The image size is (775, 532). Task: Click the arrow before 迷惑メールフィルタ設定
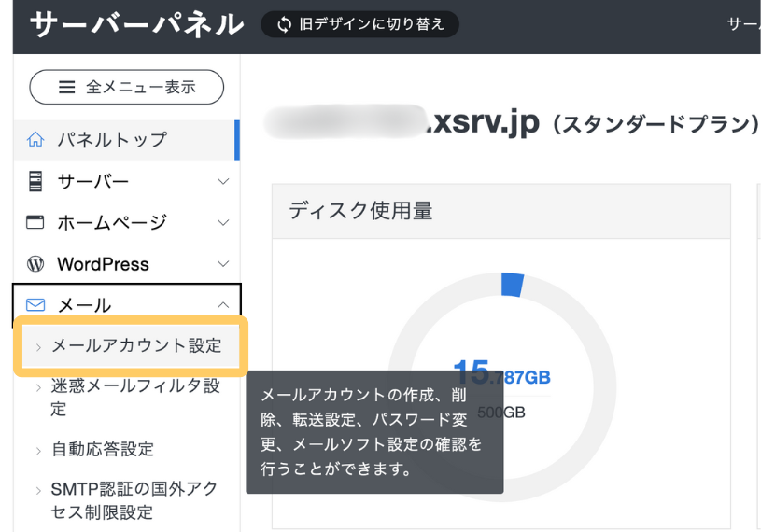pos(38,387)
